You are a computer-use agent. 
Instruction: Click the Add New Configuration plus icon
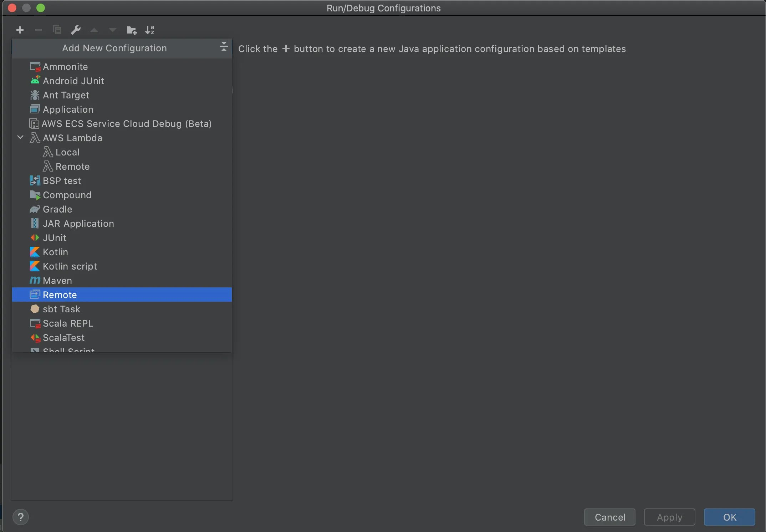(x=20, y=30)
